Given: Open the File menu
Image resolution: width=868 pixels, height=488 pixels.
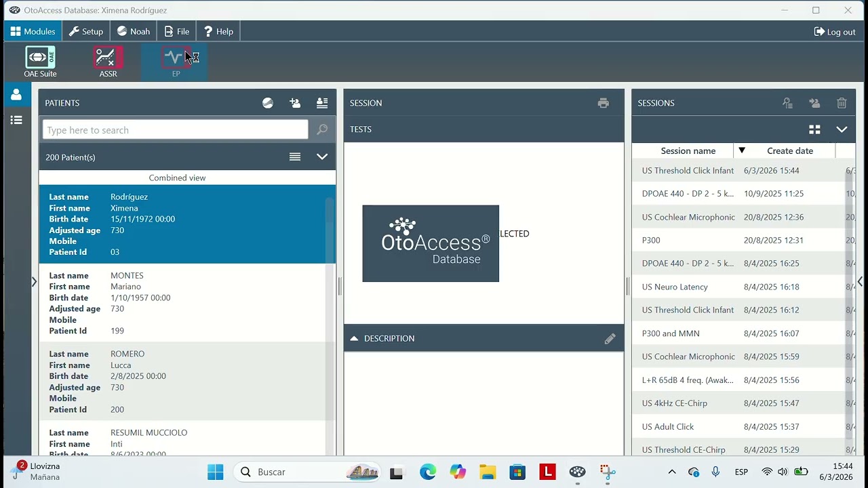Looking at the screenshot, I should (177, 31).
